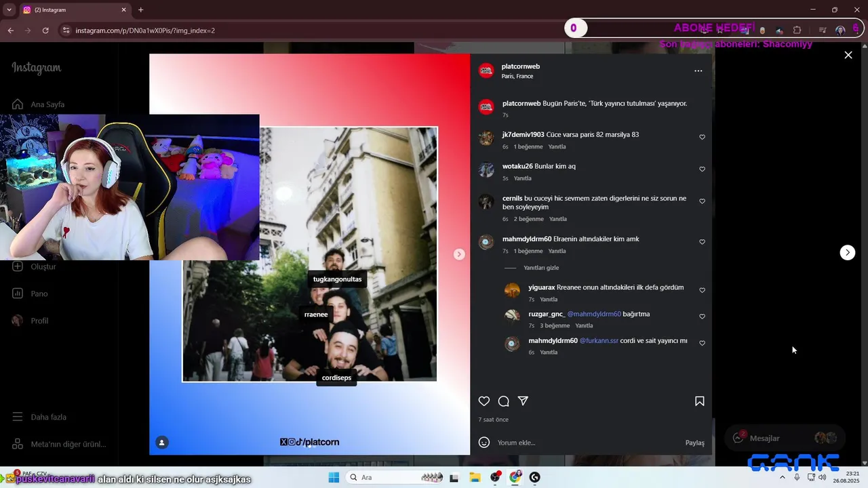Click the @furkann.ssr mention
This screenshot has height=488, width=868.
coord(599,341)
